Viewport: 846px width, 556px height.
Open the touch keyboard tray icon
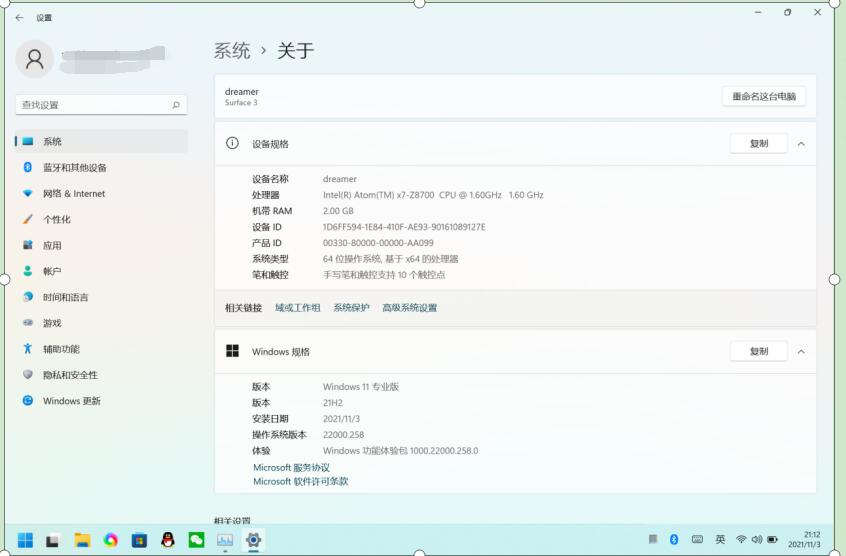tap(697, 539)
